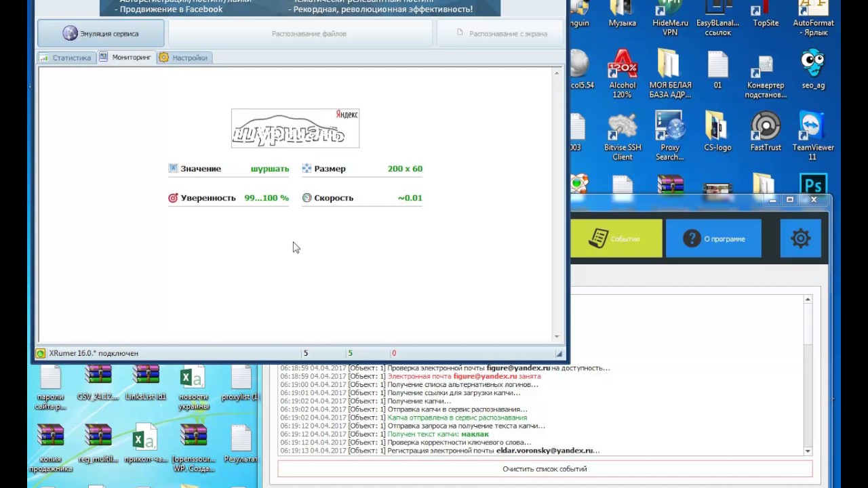The height and width of the screenshot is (488, 868).
Task: Click log line Регистрация электронной почты eldar.voronsky
Action: pos(440,451)
